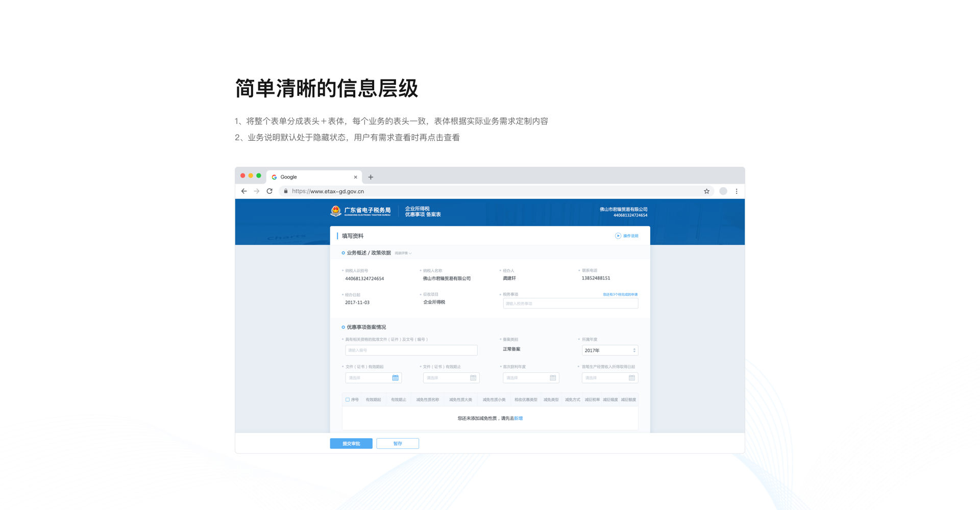Click the 优惠事项备案情况 section heading

coord(366,327)
